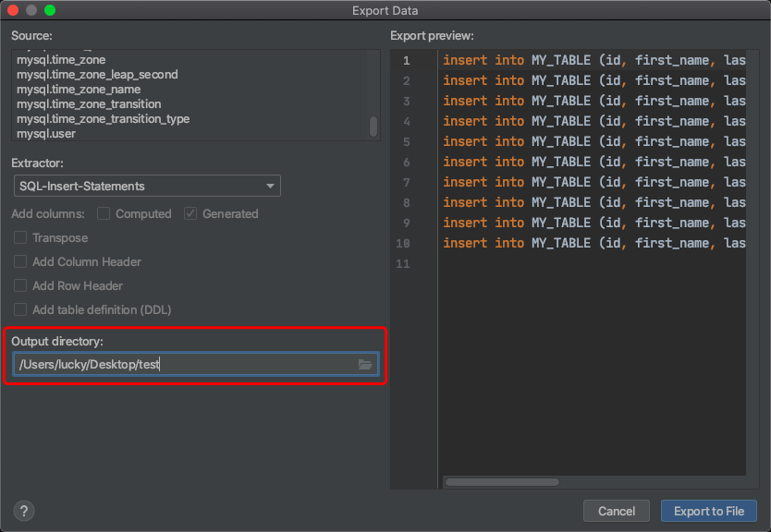Click the help question mark button
The image size is (771, 532).
(x=24, y=511)
